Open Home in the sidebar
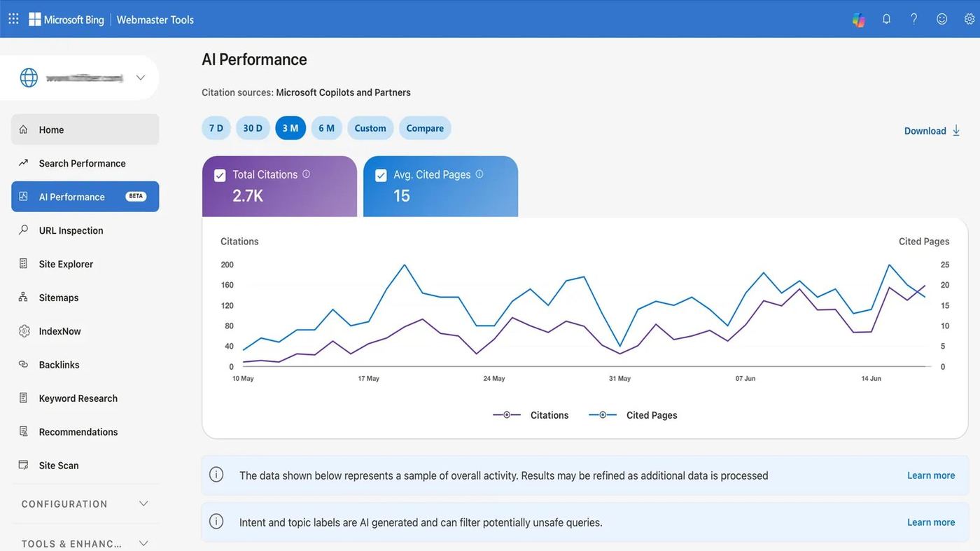This screenshot has height=551, width=980. 85,130
